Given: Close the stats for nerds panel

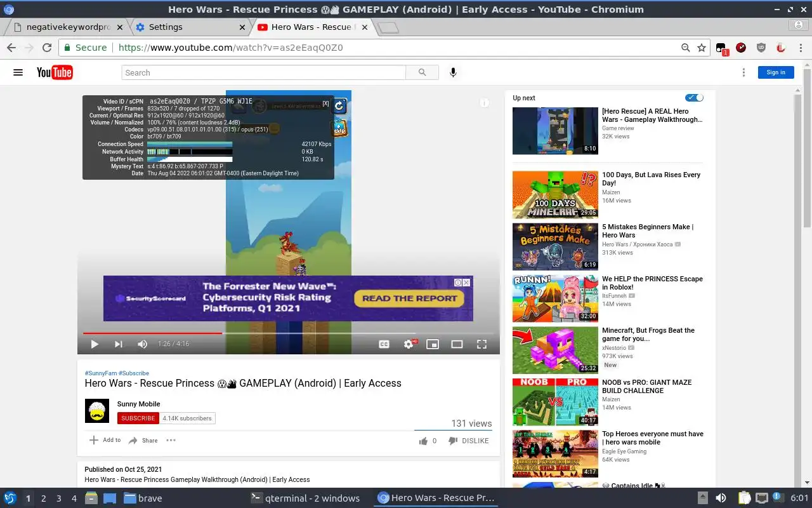Looking at the screenshot, I should coord(325,104).
